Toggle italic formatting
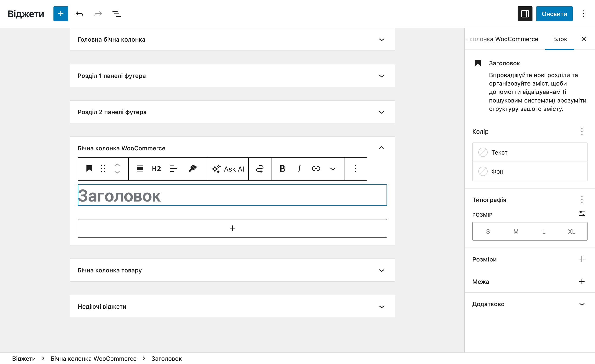Image resolution: width=595 pixels, height=364 pixels. point(299,169)
